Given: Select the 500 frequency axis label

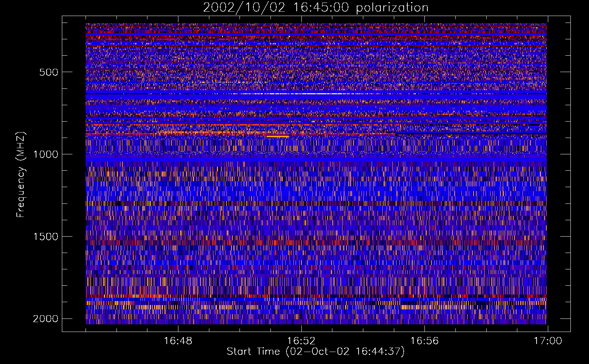Looking at the screenshot, I should [49, 72].
